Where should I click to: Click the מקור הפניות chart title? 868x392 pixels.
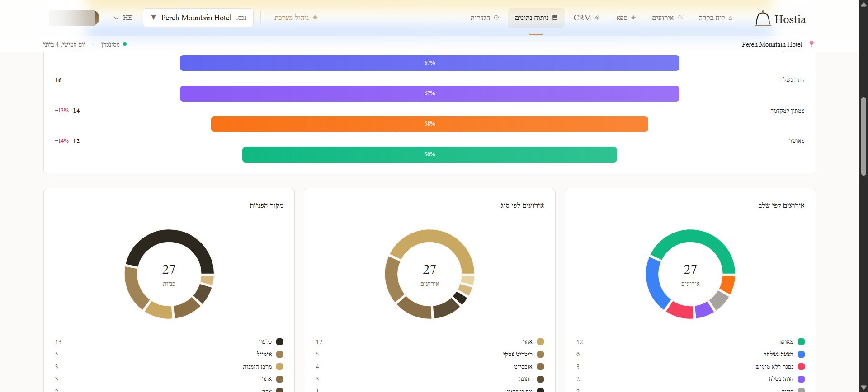tap(266, 205)
